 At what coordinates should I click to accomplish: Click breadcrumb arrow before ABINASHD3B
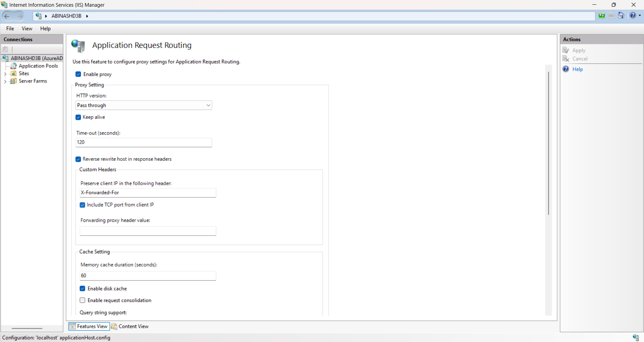coord(46,16)
